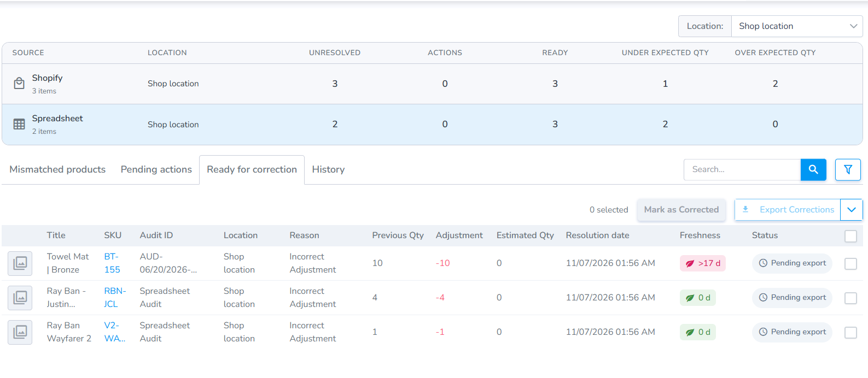Switch to Pending actions tab
Screen dimensions: 868x378
pos(156,169)
